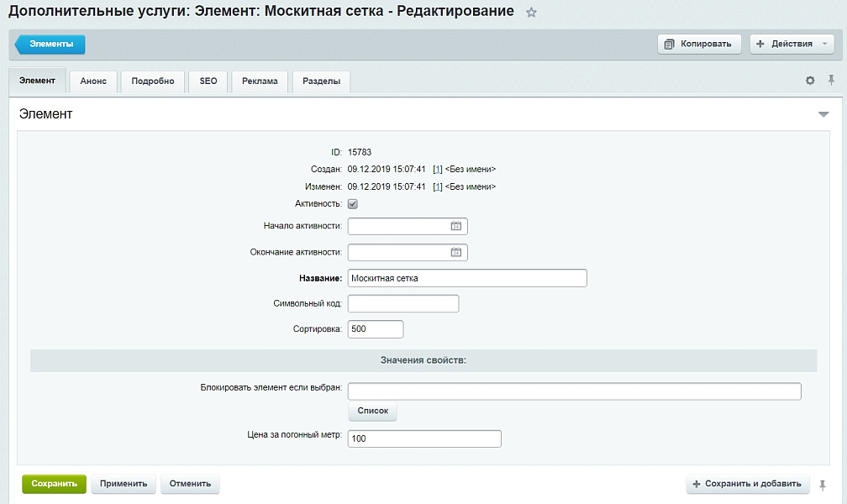Screen dimensions: 847x504
Task: Open form settings via the gear icon
Action: pyautogui.click(x=809, y=80)
